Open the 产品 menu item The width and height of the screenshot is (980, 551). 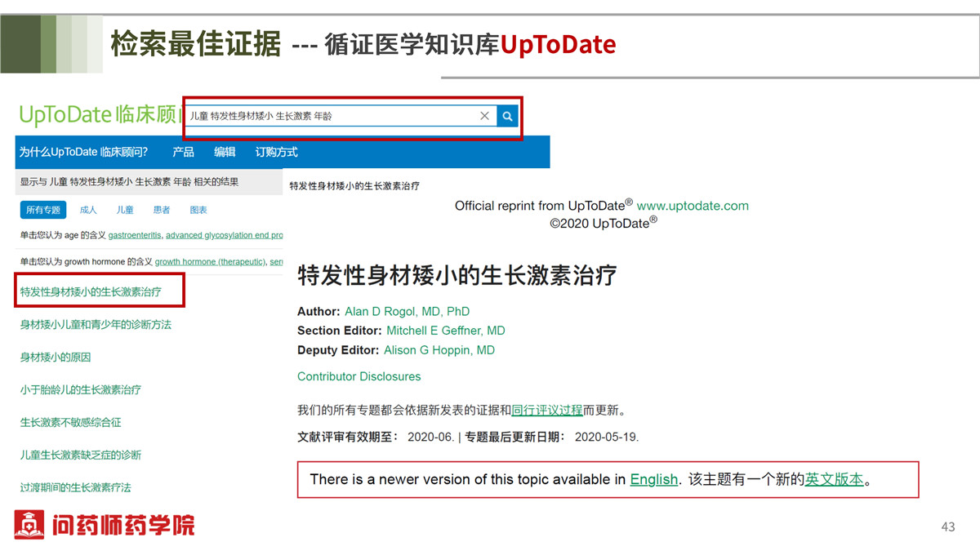pos(183,152)
